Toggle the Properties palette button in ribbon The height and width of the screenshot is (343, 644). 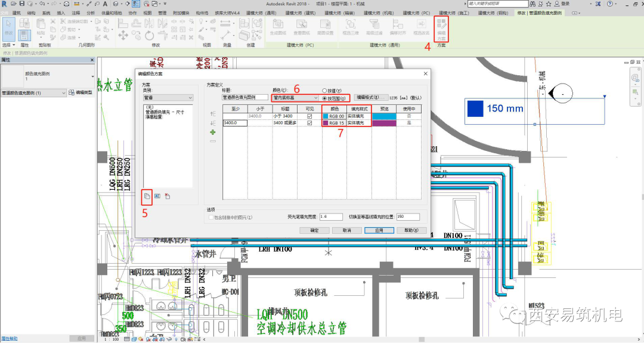pos(24,35)
